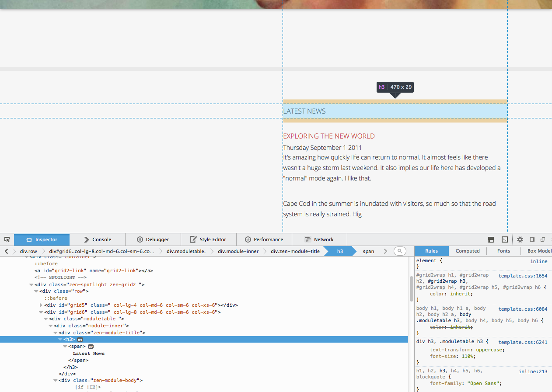Activate the element picker icon
This screenshot has width=552, height=392.
pyautogui.click(x=7, y=239)
